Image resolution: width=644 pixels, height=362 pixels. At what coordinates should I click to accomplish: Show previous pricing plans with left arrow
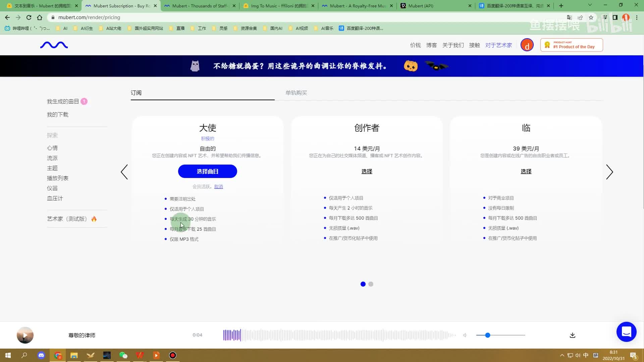(x=124, y=172)
